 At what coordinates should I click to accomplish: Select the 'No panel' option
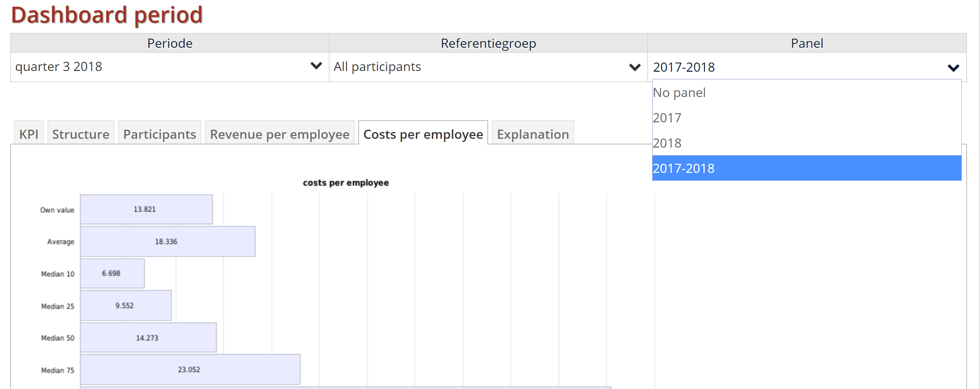pos(807,92)
